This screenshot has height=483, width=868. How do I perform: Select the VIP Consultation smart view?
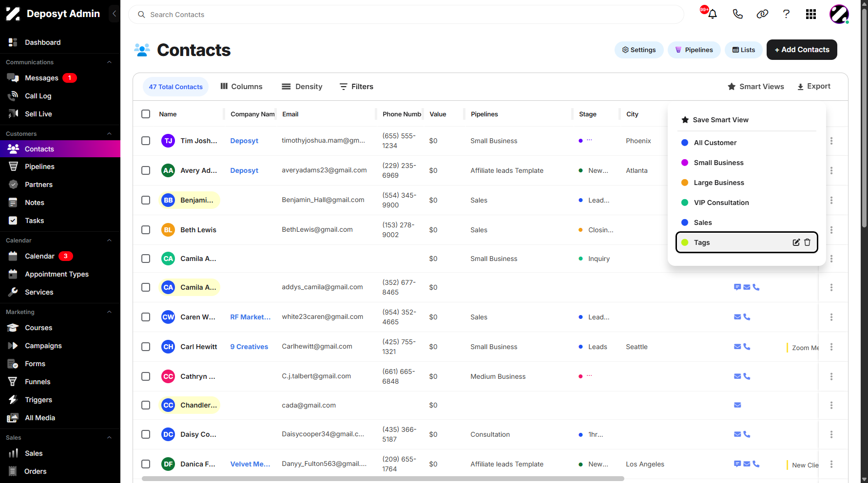[x=721, y=203]
